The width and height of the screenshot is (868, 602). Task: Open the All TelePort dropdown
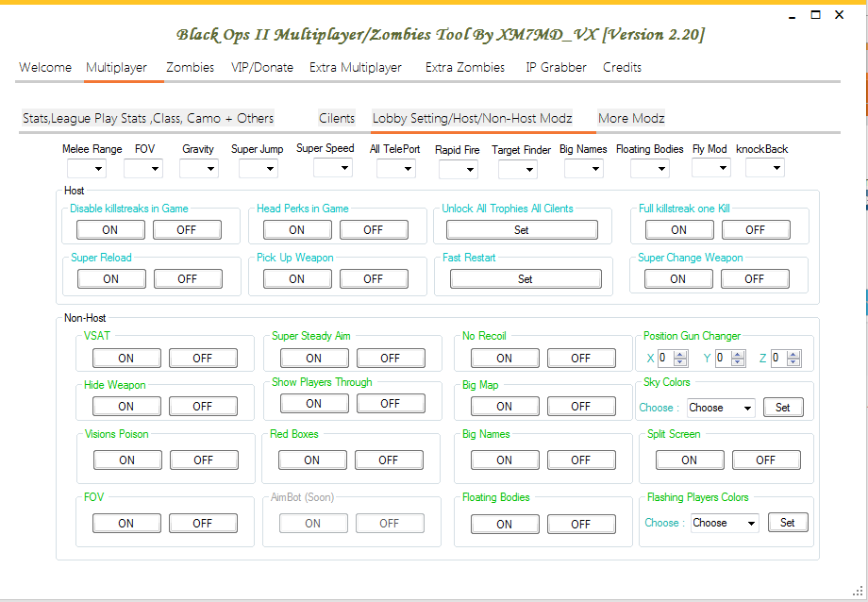pos(396,168)
